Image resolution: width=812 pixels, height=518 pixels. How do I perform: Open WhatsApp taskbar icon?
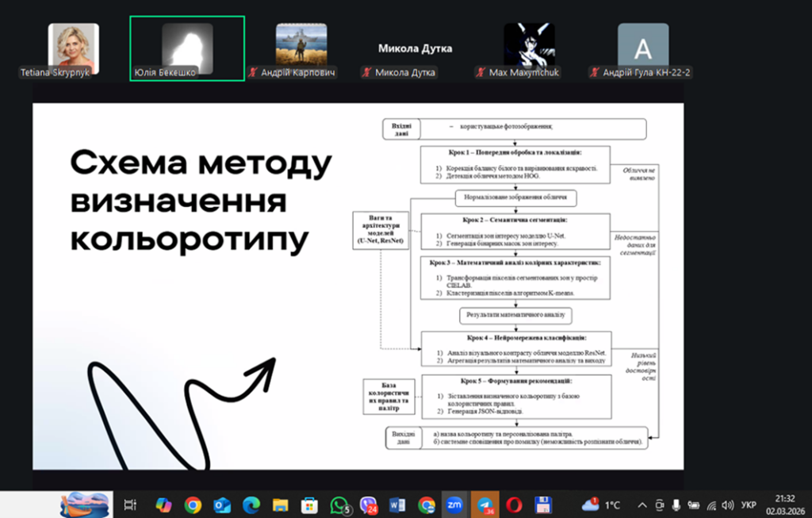point(339,505)
